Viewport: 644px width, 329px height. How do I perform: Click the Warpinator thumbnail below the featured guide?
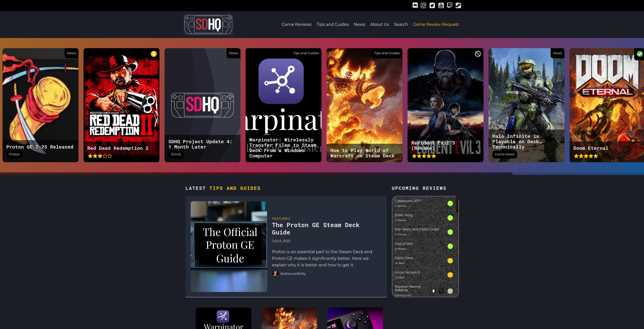(223, 318)
